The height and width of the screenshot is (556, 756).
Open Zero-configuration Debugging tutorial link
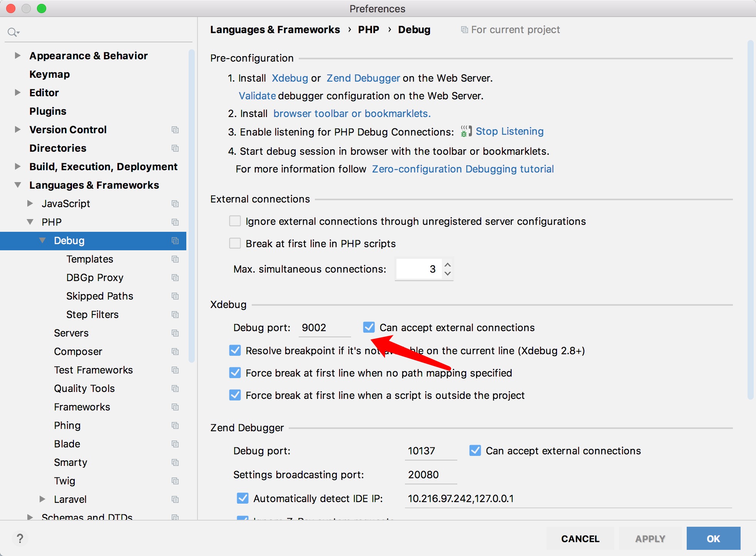[x=463, y=169]
